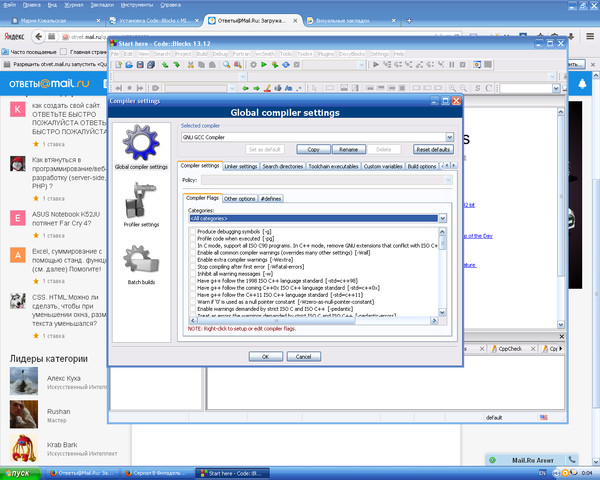Select the Profiler settings icon
The height and width of the screenshot is (480, 600).
tap(140, 201)
